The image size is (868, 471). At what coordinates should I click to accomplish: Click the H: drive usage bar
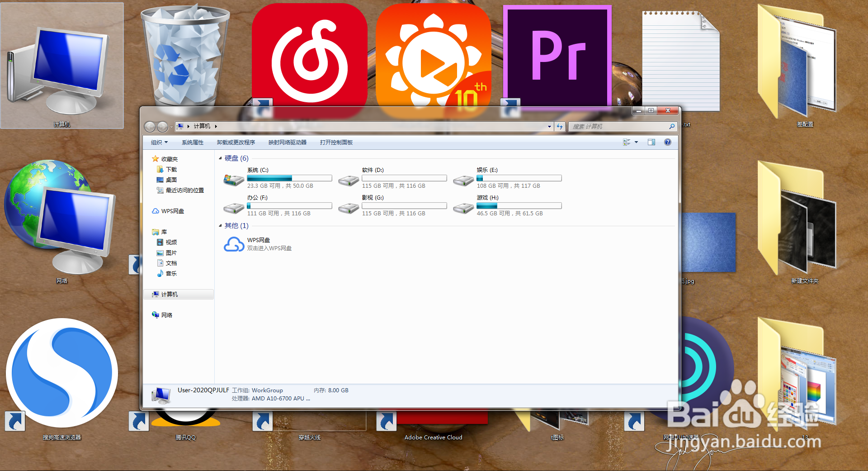pyautogui.click(x=519, y=206)
